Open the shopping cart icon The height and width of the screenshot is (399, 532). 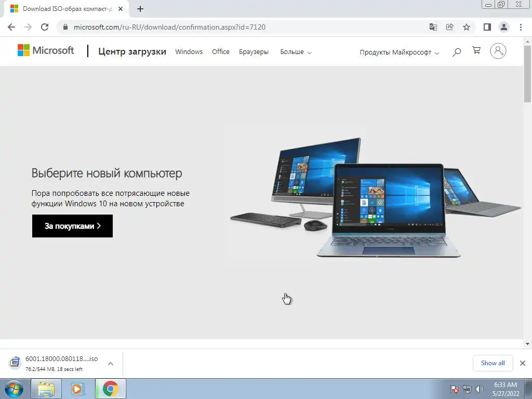476,50
